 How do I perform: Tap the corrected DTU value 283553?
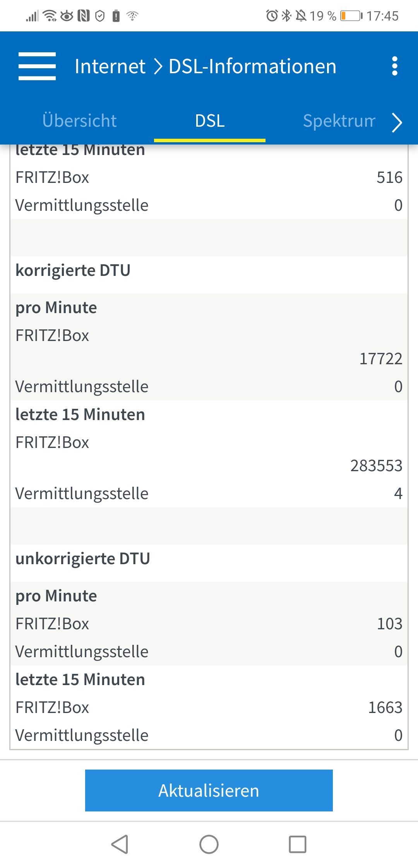[x=376, y=466]
